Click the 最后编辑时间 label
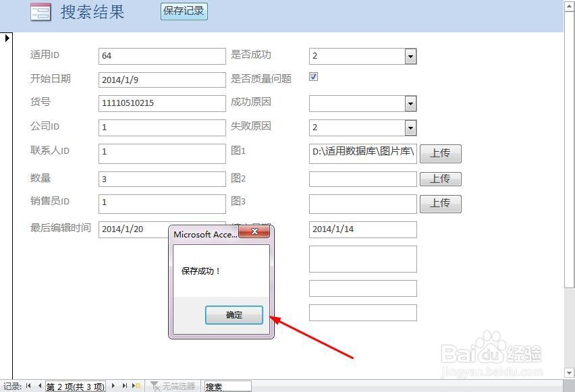575x392 pixels. 61,228
